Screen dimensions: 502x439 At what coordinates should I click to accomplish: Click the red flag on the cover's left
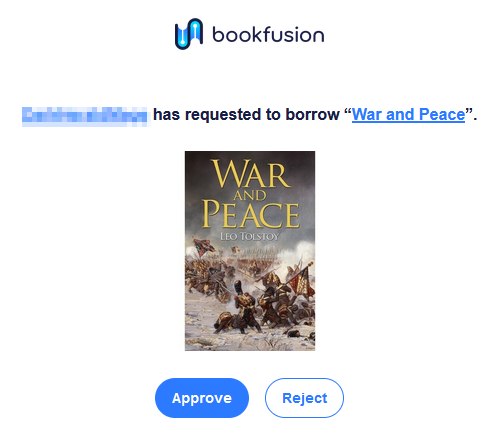(x=203, y=247)
